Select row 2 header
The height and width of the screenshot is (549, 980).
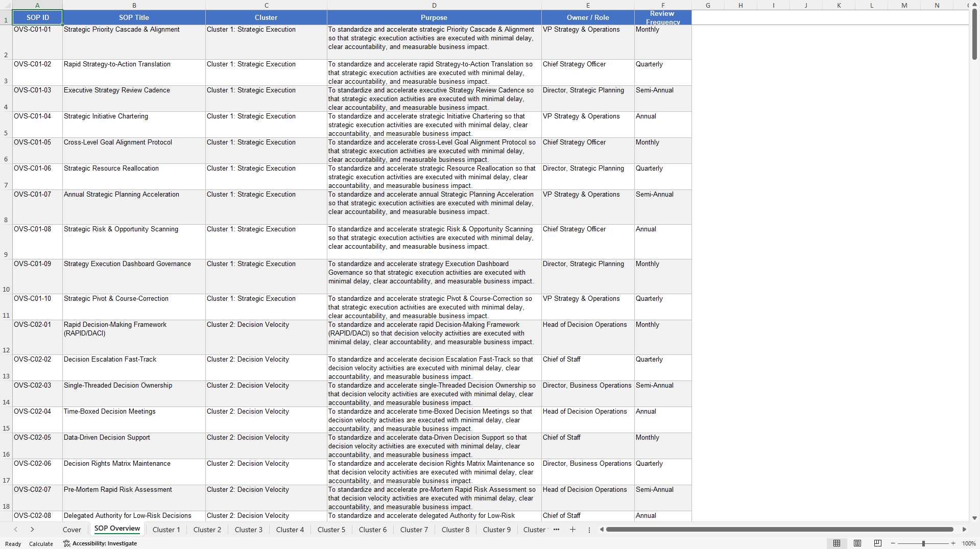[x=6, y=42]
